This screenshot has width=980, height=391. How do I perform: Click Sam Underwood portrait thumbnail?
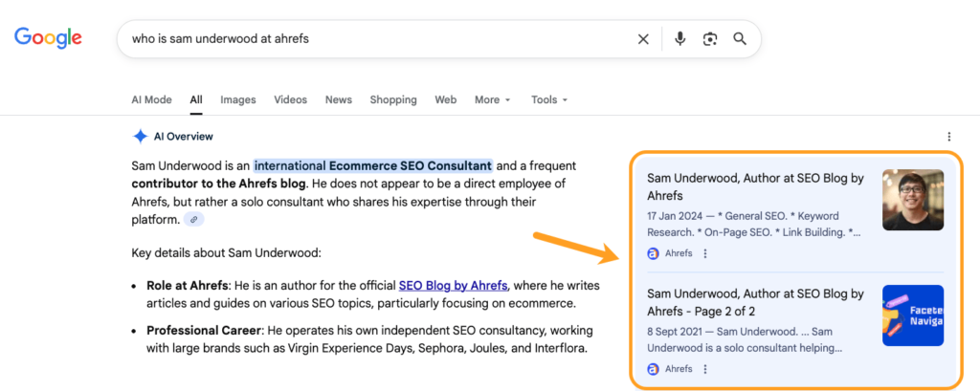(x=913, y=200)
